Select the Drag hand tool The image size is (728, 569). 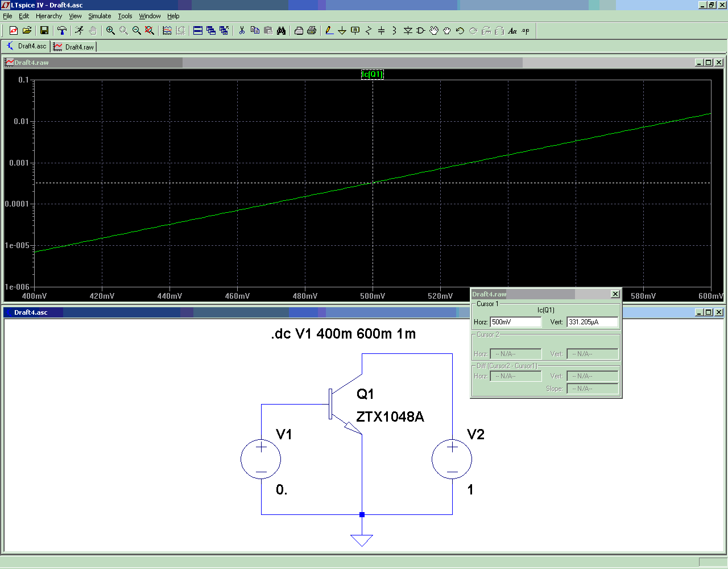447,31
